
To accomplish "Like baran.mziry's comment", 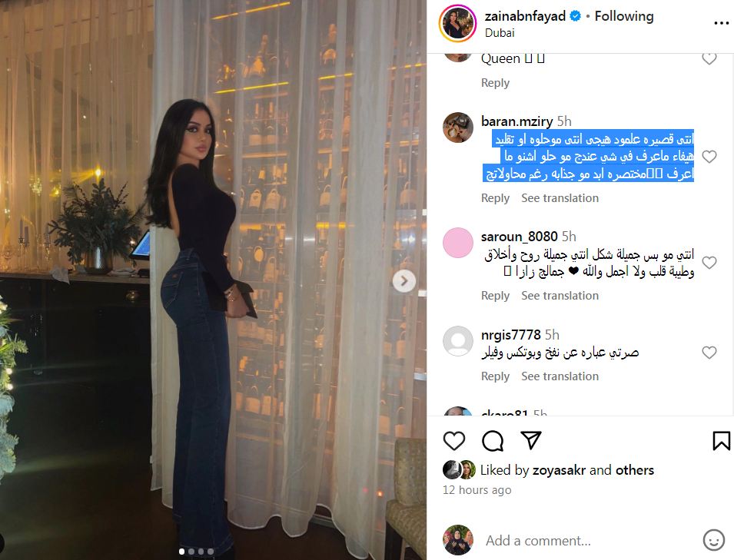I will 709,156.
